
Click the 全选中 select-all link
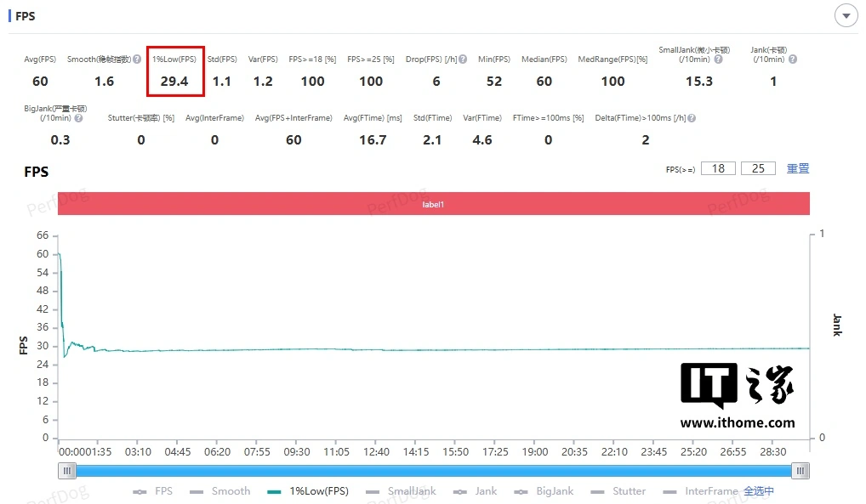759,491
